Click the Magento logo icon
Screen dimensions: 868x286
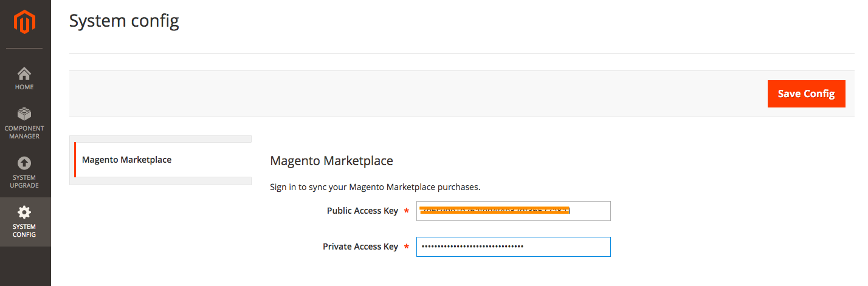[25, 22]
